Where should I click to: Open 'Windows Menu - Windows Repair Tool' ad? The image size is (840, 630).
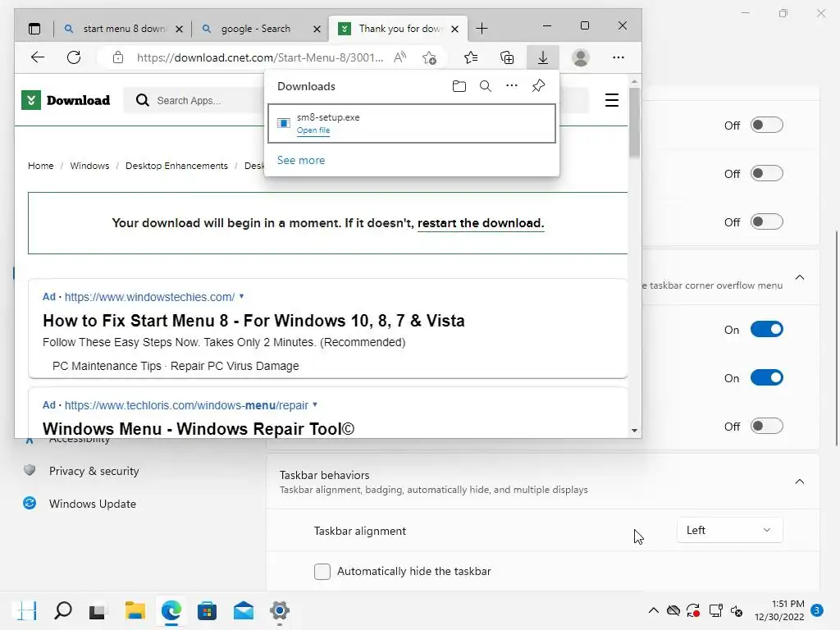(x=199, y=428)
